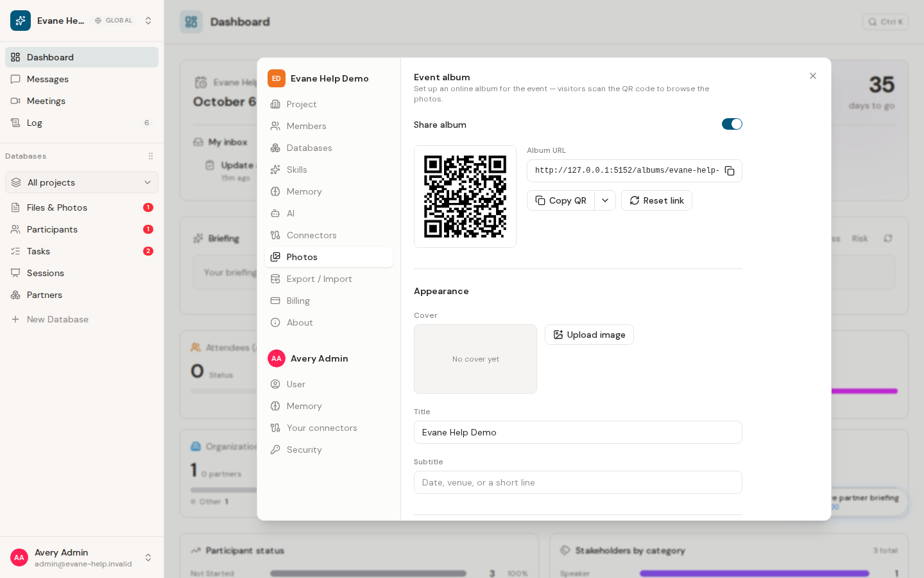Viewport: 924px width, 578px height.
Task: Open Meetings in the sidebar
Action: click(81, 101)
